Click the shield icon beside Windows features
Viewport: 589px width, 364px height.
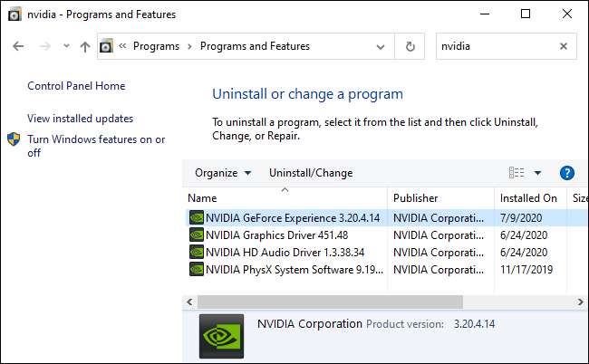click(14, 139)
